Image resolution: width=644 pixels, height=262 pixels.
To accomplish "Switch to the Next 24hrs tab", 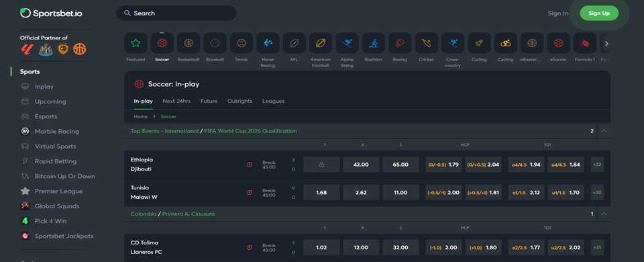I will pyautogui.click(x=176, y=101).
